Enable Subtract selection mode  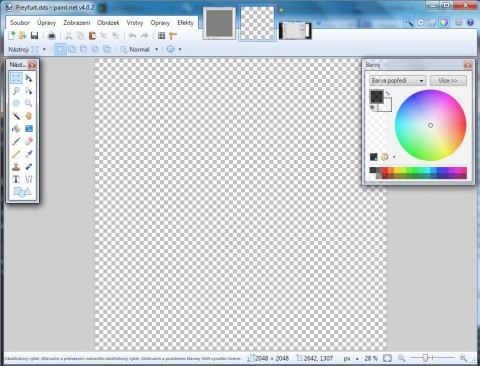coord(83,49)
